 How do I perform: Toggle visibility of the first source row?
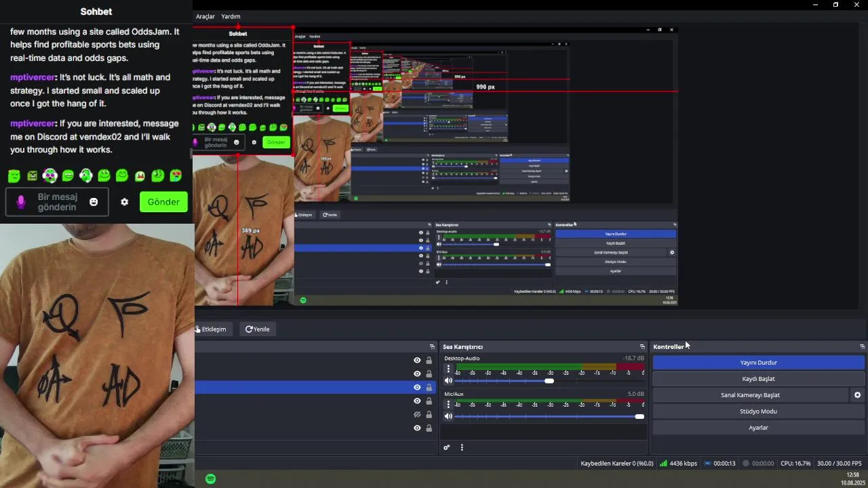click(417, 361)
